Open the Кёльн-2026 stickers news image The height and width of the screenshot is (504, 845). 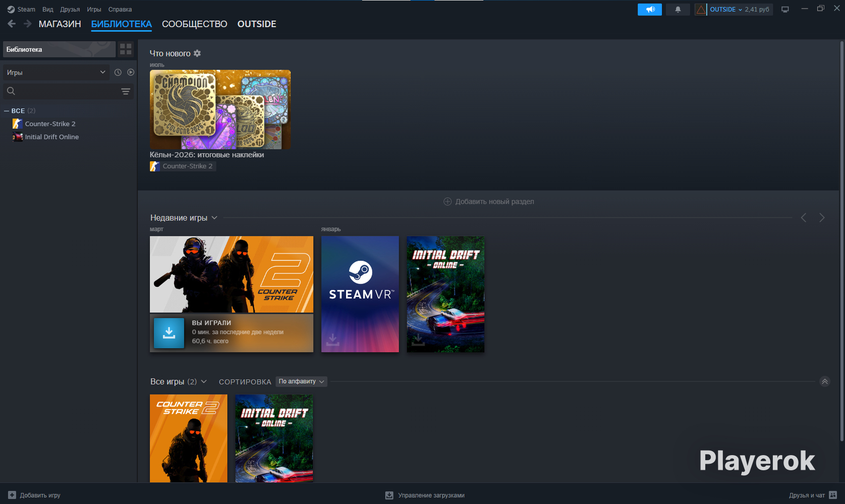[220, 109]
